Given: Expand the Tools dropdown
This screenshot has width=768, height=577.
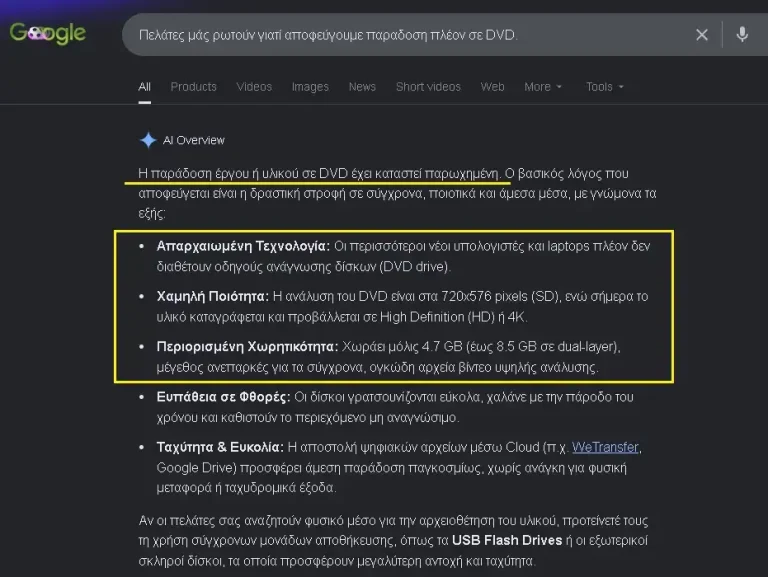Looking at the screenshot, I should click(605, 87).
